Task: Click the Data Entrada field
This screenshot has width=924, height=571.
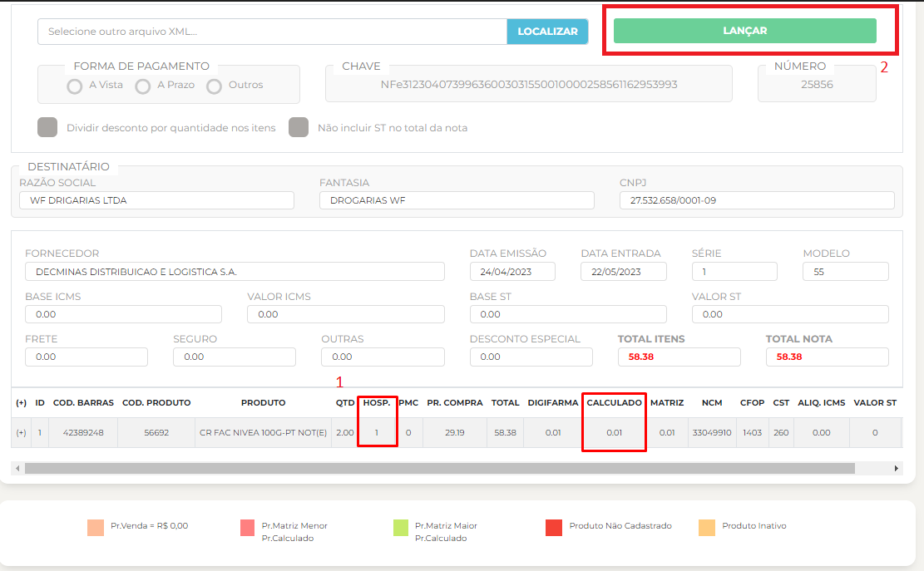Action: pos(624,272)
